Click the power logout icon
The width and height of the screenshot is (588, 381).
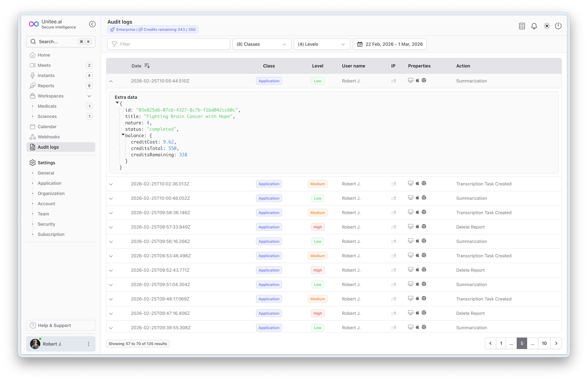[558, 26]
